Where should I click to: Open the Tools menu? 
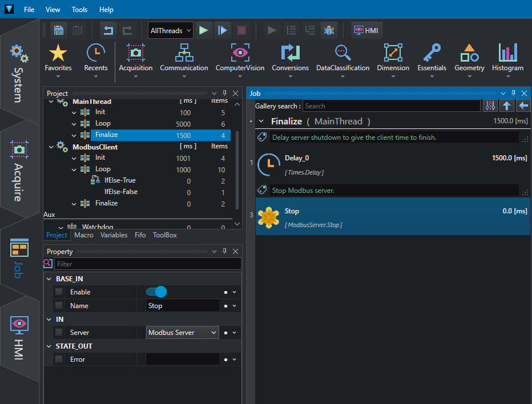pyautogui.click(x=80, y=10)
